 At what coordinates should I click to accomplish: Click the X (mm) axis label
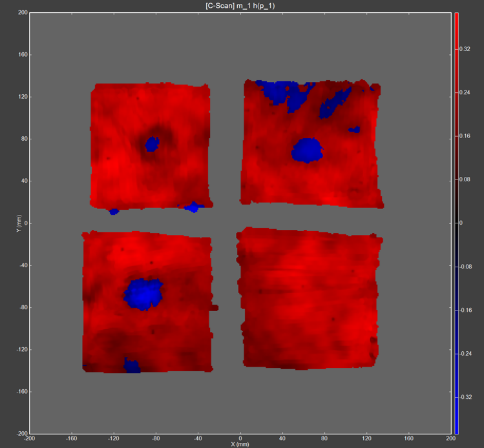click(x=241, y=444)
